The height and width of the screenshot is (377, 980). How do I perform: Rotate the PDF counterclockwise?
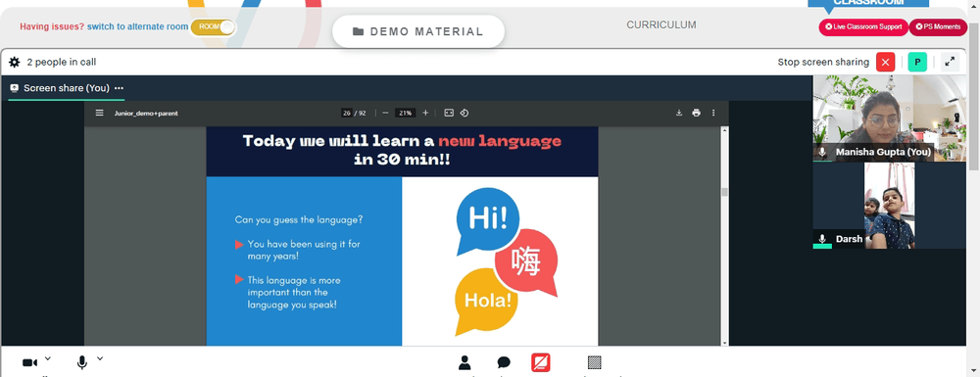coord(465,113)
